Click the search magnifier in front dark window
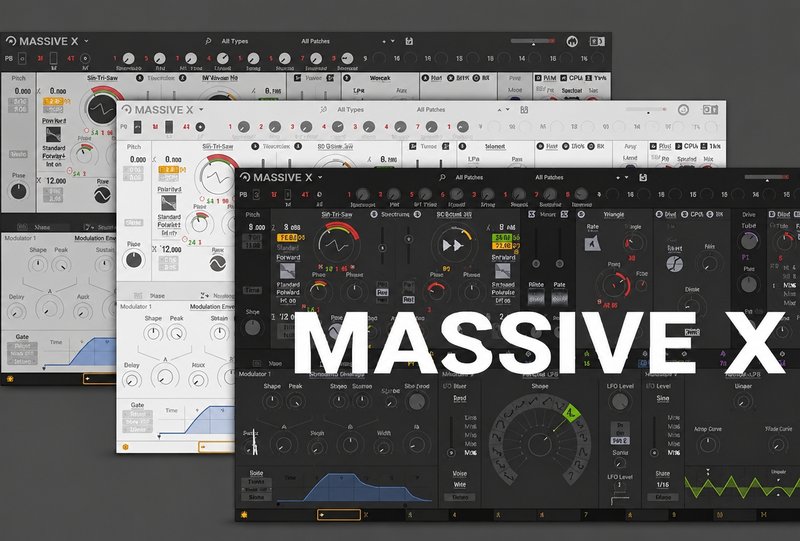Viewport: 800px width, 541px height. coord(442,177)
